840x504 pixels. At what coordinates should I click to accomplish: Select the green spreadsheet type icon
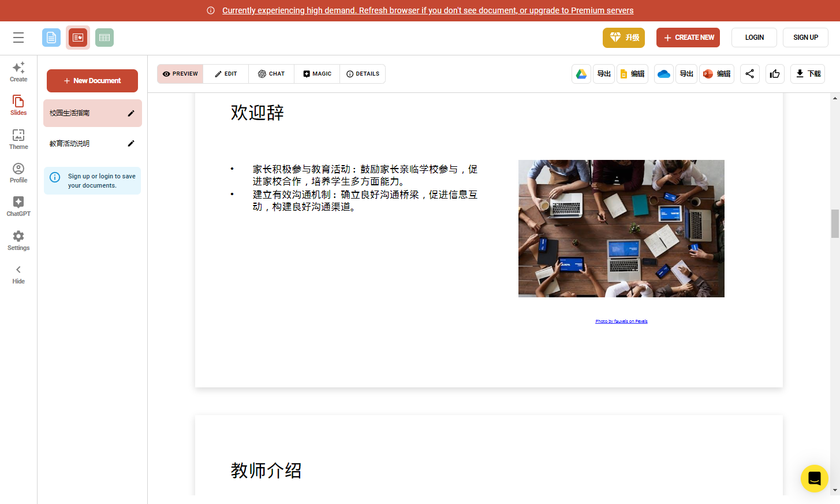(x=104, y=38)
